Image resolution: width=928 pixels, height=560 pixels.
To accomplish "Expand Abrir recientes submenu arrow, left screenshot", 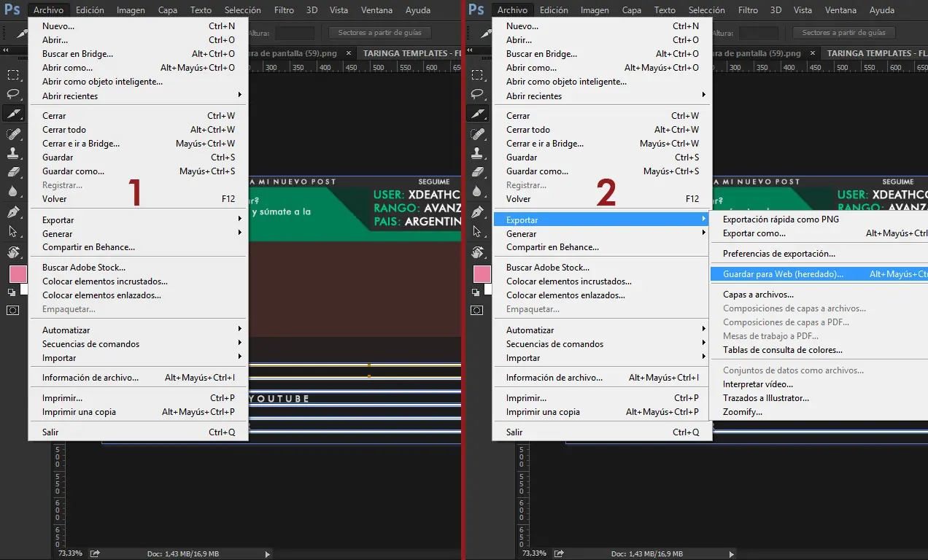I will pos(239,96).
